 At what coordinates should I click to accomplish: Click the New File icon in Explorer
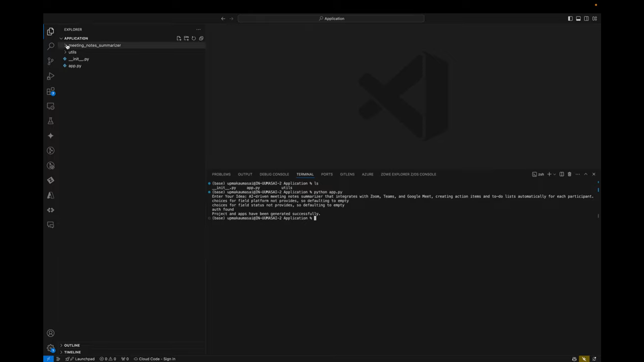point(179,39)
